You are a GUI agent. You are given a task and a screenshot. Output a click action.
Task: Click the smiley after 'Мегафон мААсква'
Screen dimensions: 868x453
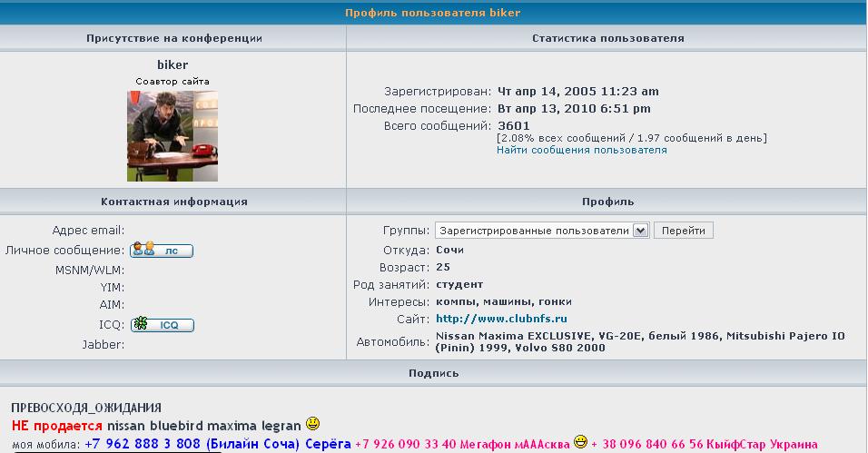580,443
